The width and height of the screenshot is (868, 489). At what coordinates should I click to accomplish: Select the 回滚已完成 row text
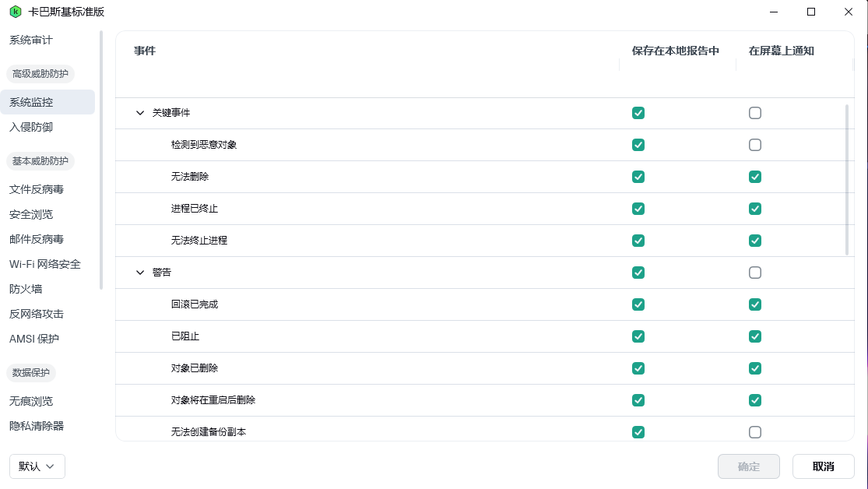(195, 304)
